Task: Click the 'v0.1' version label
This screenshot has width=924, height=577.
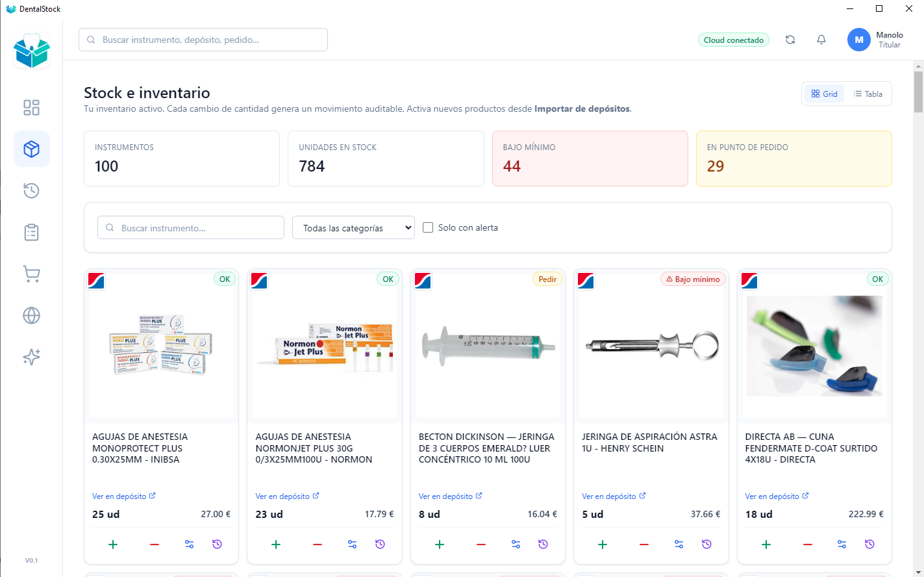Action: tap(31, 560)
